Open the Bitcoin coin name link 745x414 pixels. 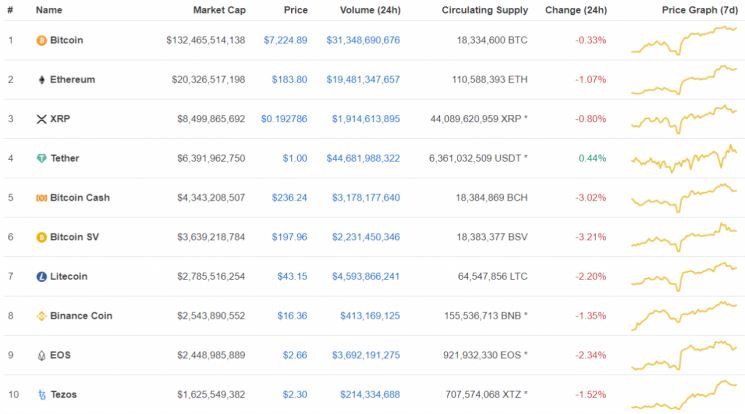point(67,40)
